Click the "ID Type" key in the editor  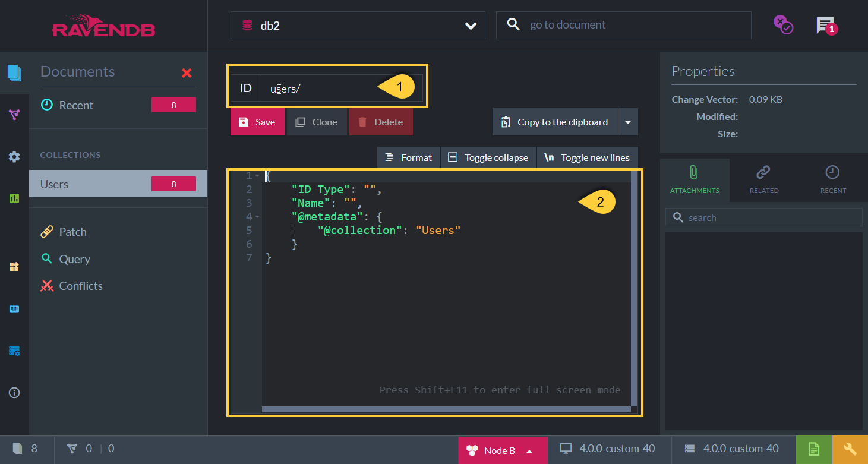click(x=321, y=190)
